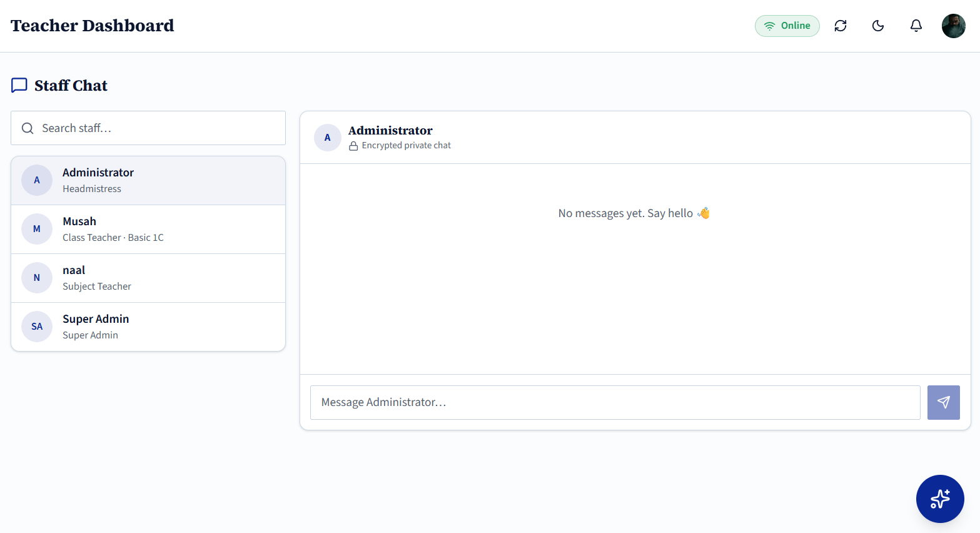Focus the Search staff field
Screen dimensions: 980x533
(148, 128)
